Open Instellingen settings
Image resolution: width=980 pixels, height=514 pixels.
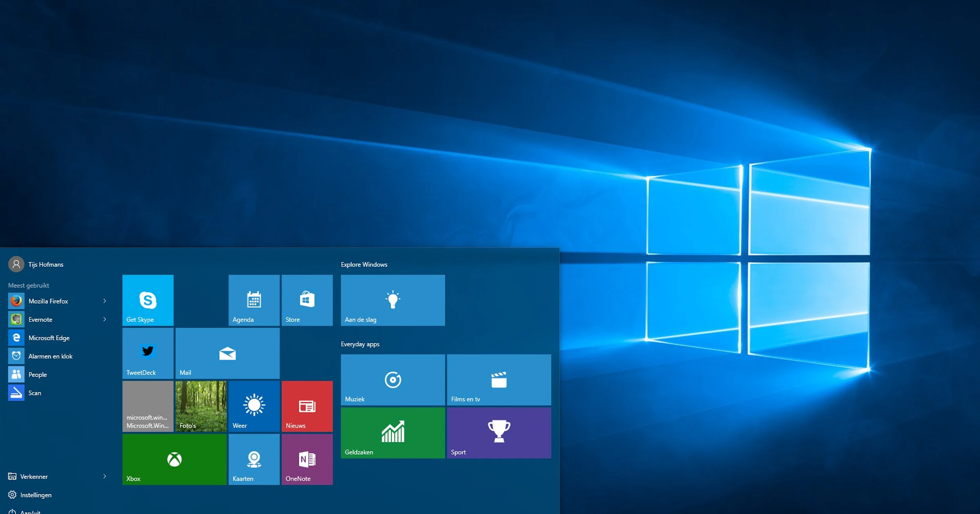coord(30,495)
